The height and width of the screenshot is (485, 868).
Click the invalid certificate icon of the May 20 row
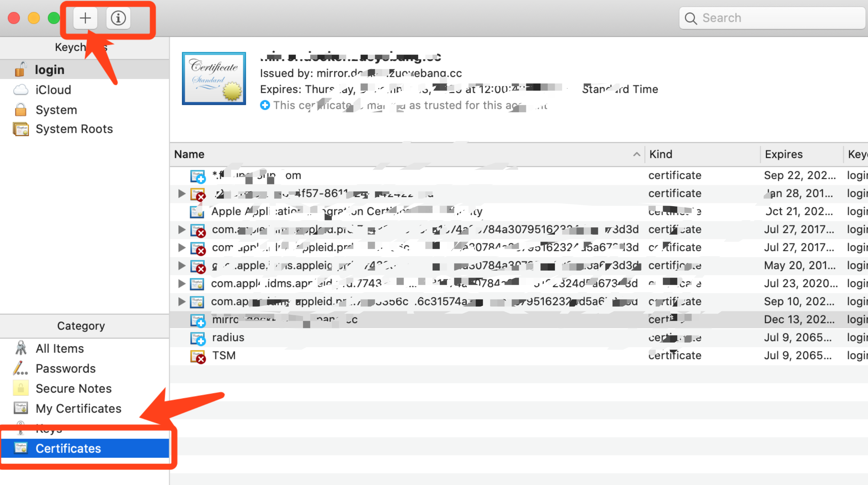tap(198, 266)
